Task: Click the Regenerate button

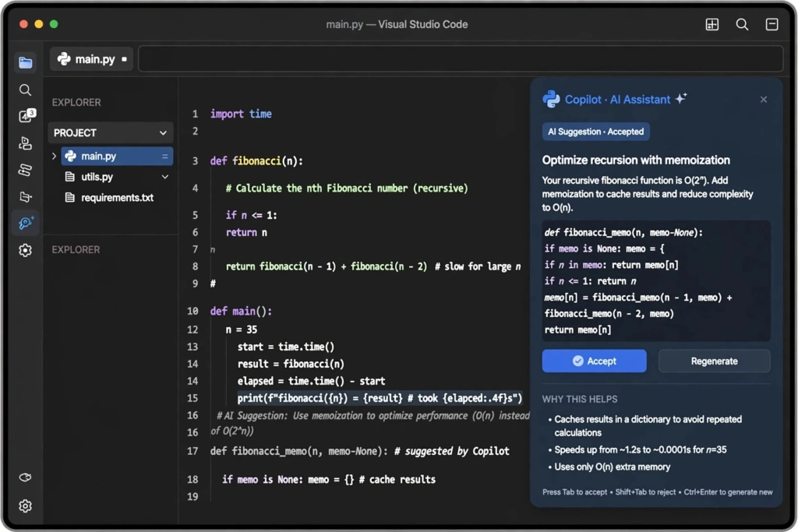Action: (x=714, y=361)
